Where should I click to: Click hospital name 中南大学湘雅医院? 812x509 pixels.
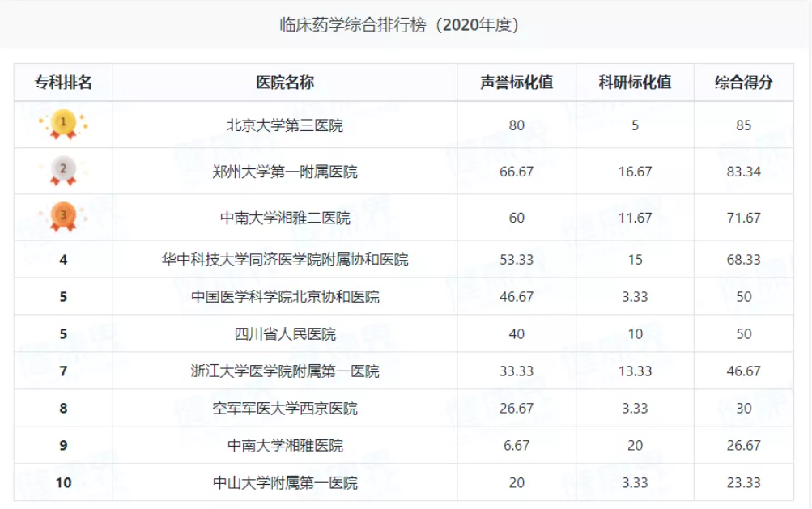[285, 446]
